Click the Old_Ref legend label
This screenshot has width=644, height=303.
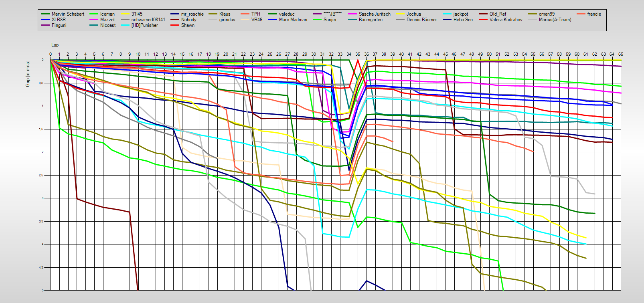[x=498, y=14]
